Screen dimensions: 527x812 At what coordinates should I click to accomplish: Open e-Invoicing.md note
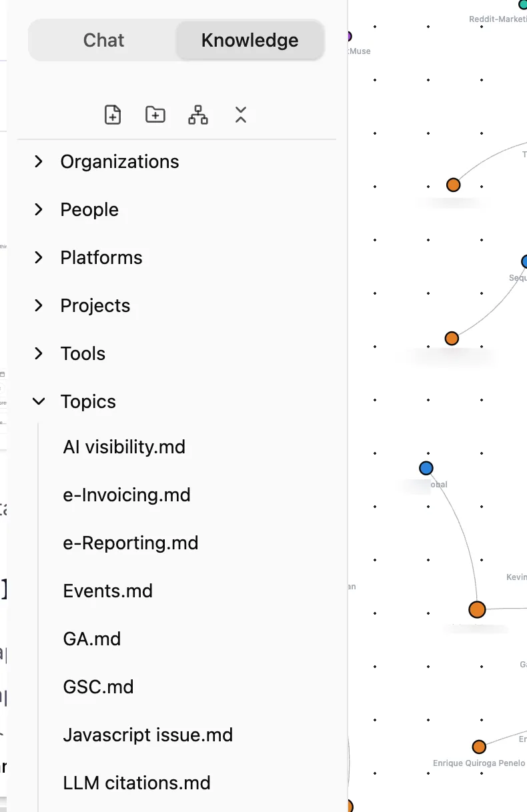point(127,495)
